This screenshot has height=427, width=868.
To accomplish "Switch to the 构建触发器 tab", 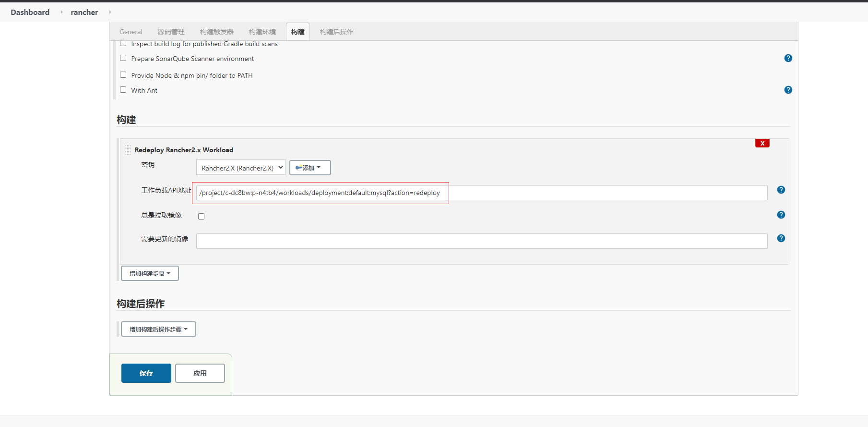I will click(216, 32).
